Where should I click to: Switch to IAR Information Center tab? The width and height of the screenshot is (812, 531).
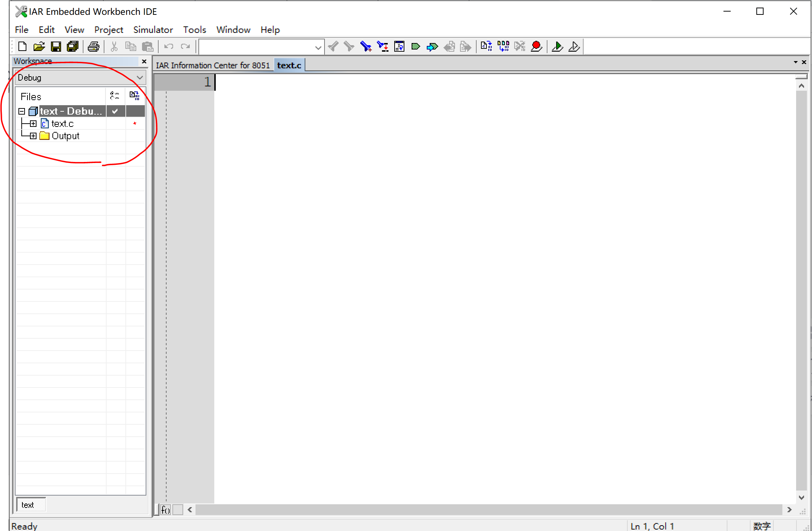(x=213, y=65)
